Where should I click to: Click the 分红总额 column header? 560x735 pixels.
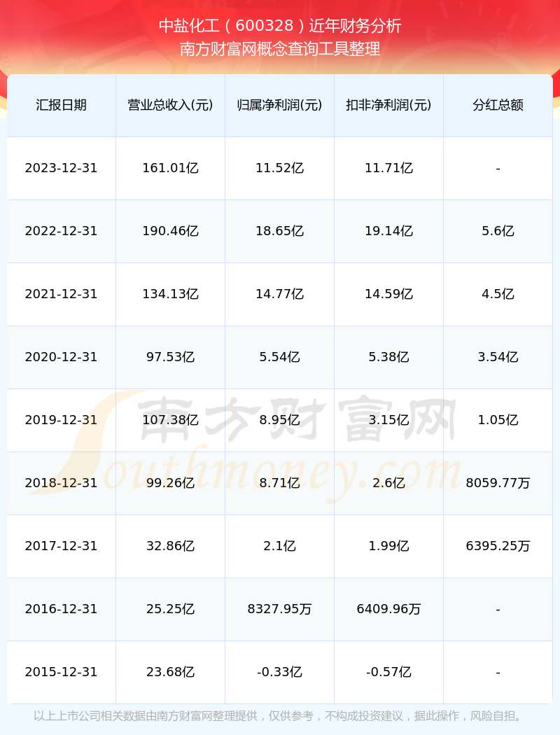498,105
